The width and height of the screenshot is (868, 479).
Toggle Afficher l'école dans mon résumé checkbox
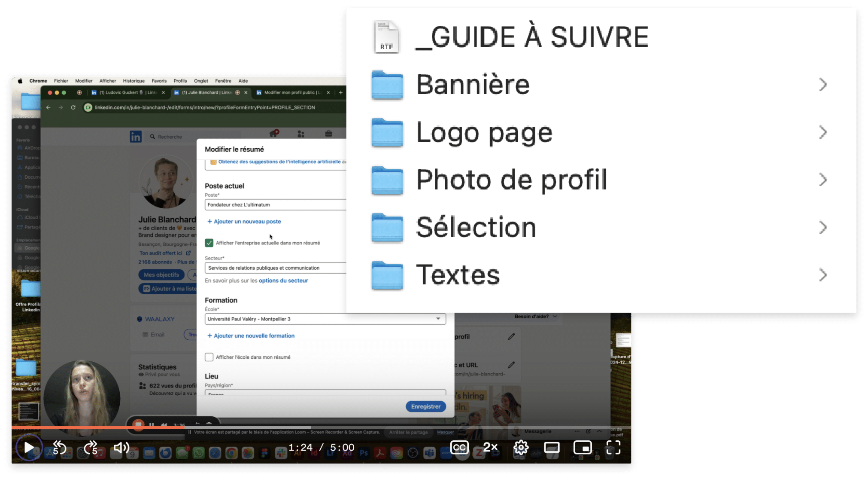pyautogui.click(x=210, y=356)
